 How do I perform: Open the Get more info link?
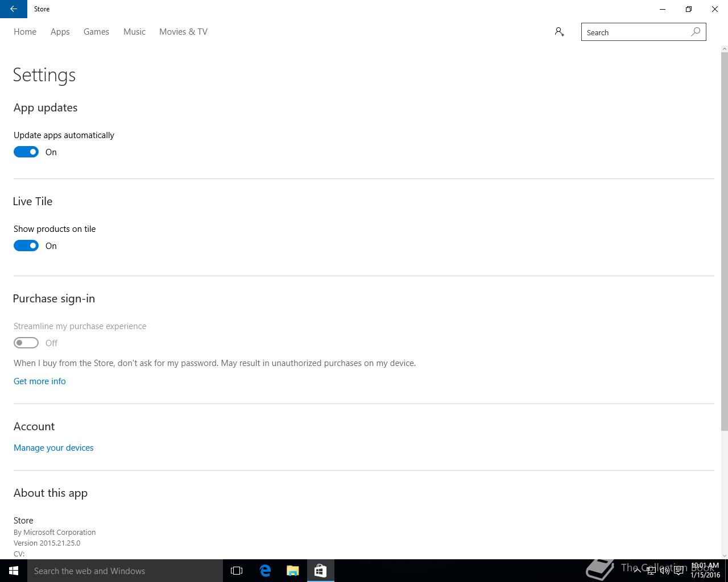40,381
